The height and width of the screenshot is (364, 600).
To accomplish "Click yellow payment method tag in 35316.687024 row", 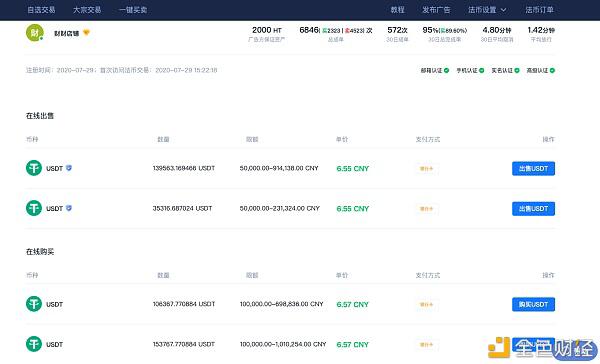I will pyautogui.click(x=426, y=209).
